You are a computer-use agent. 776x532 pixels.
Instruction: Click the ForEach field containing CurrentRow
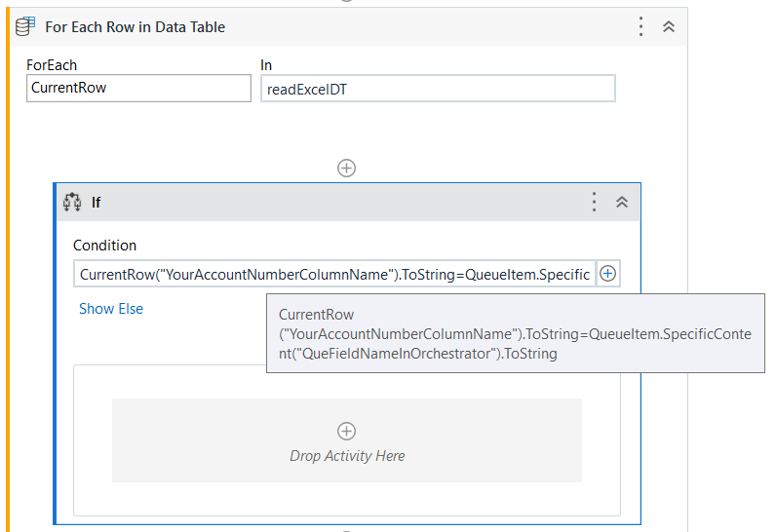click(138, 88)
